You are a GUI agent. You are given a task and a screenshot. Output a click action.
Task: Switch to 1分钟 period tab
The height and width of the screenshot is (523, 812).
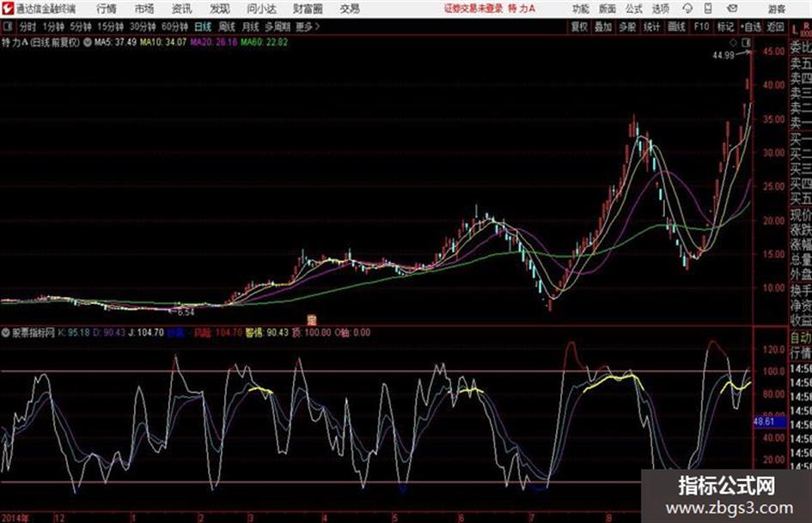[53, 27]
